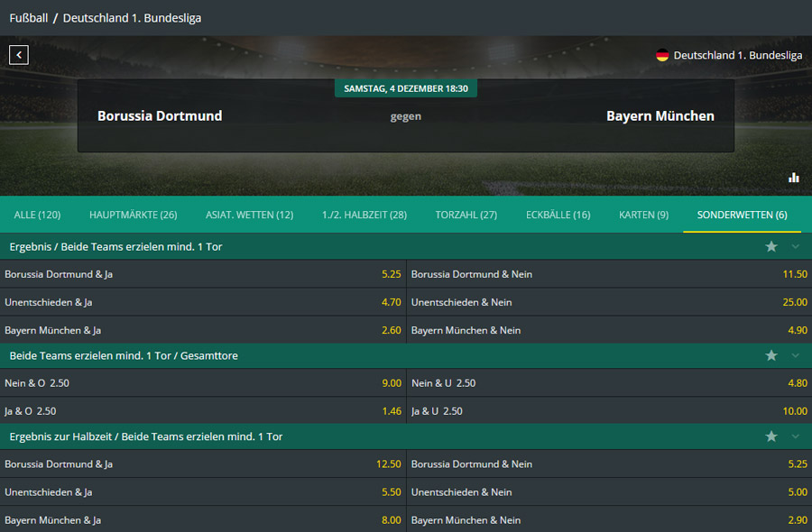Collapse 'Ergebnis / Beide Teams erzielen mind. 1 Tor' section
812x532 pixels.
click(x=796, y=247)
